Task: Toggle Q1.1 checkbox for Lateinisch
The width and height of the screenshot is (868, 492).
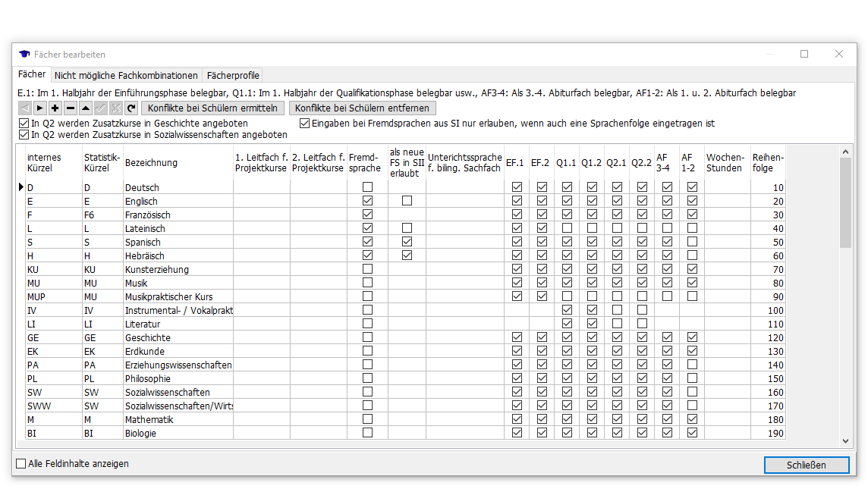Action: coord(567,227)
